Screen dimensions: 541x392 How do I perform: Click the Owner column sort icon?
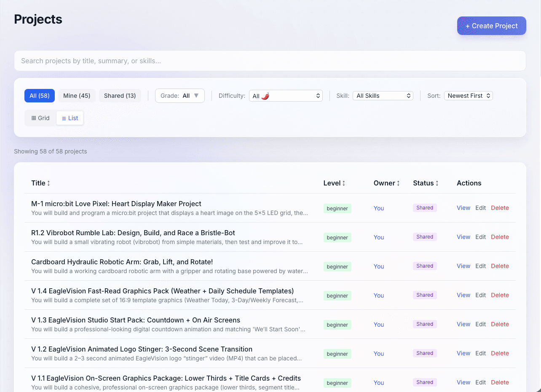[399, 183]
